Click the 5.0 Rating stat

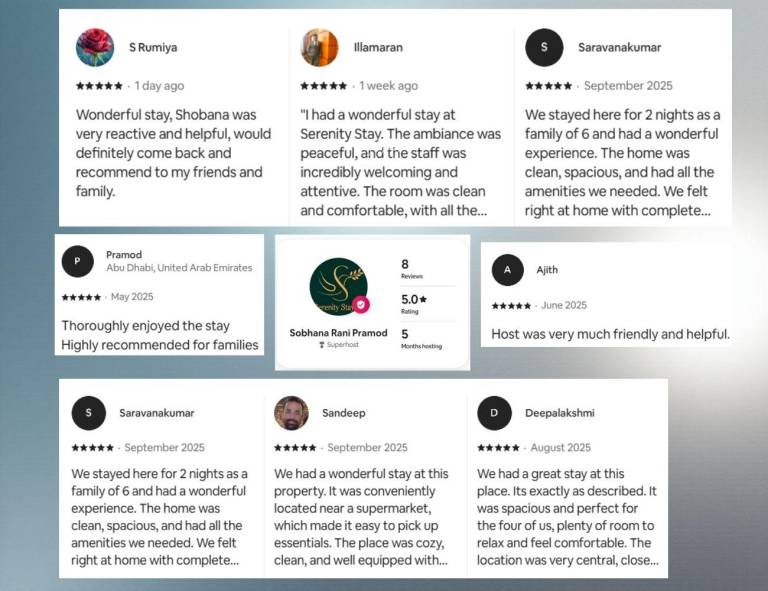(x=414, y=303)
